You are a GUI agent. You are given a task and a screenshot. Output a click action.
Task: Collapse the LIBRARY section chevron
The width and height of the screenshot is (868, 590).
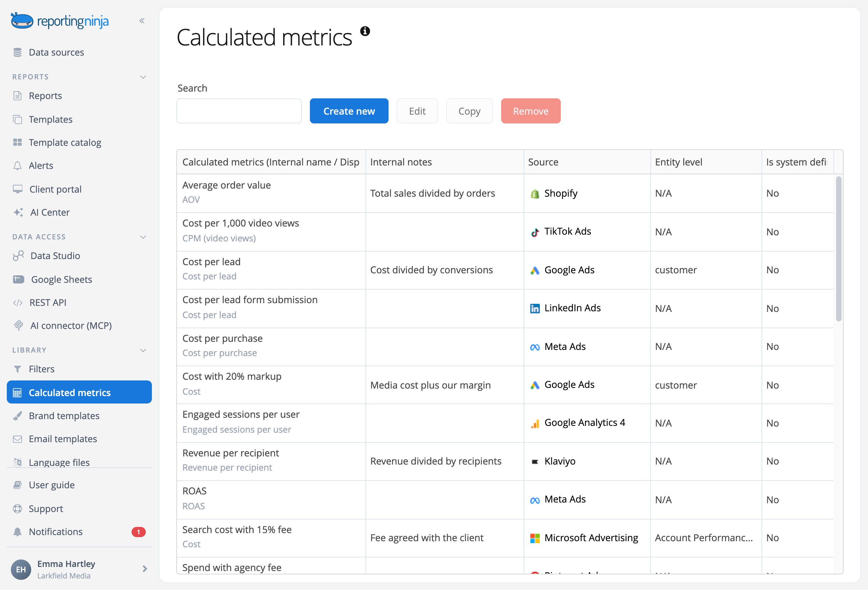point(143,350)
